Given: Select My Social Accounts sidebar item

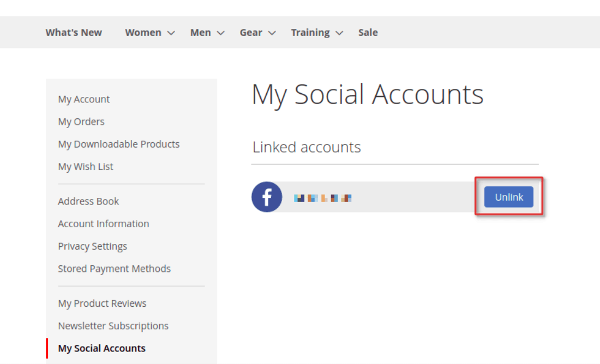Looking at the screenshot, I should [x=102, y=348].
